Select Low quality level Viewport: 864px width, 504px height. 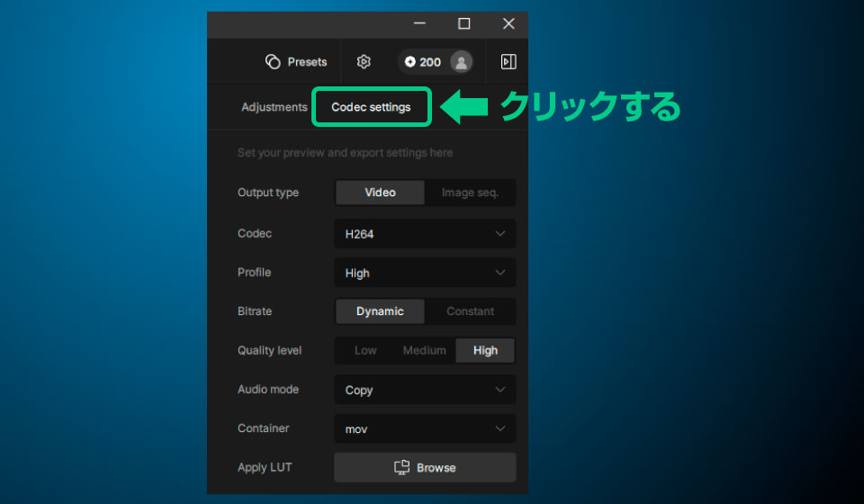tap(365, 351)
